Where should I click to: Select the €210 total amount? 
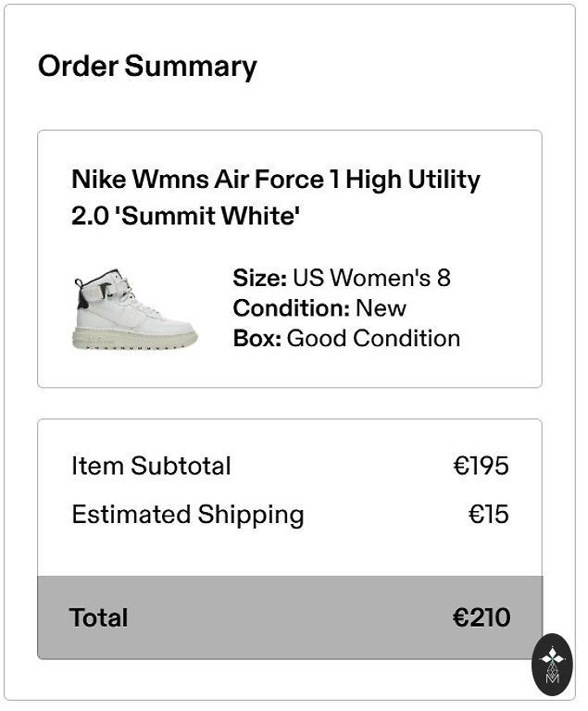[x=481, y=617]
